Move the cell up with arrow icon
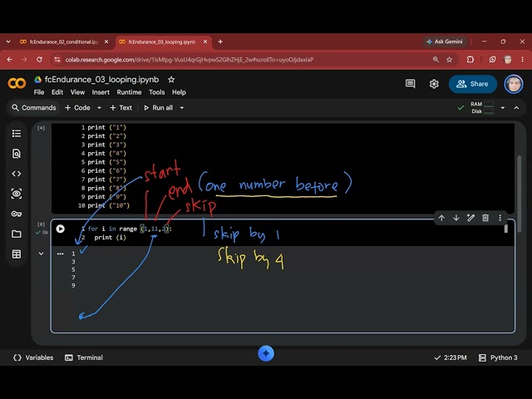This screenshot has width=532, height=399. 441,218
